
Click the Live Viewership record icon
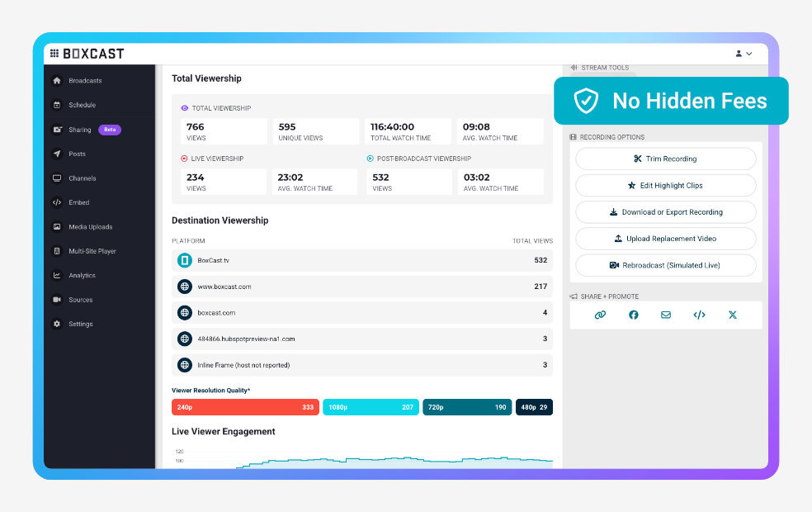[184, 159]
